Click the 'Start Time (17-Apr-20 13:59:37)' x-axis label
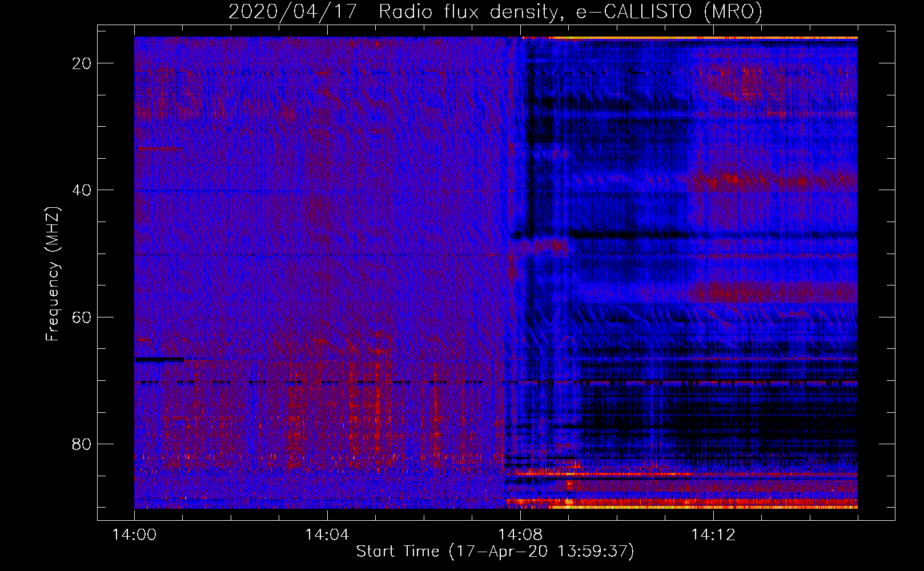Viewport: 924px width, 571px height. pos(495,552)
